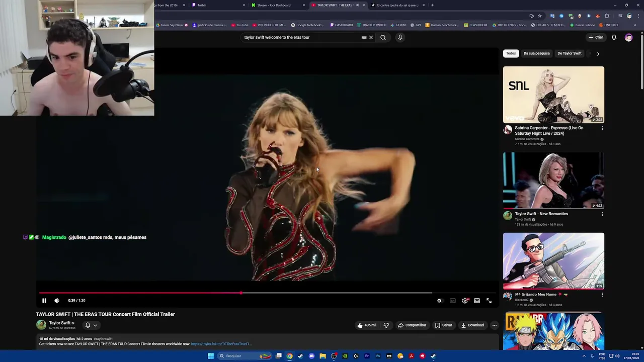The image size is (644, 362).
Task: Dislike the video with the thumbs-down
Action: coord(386,325)
